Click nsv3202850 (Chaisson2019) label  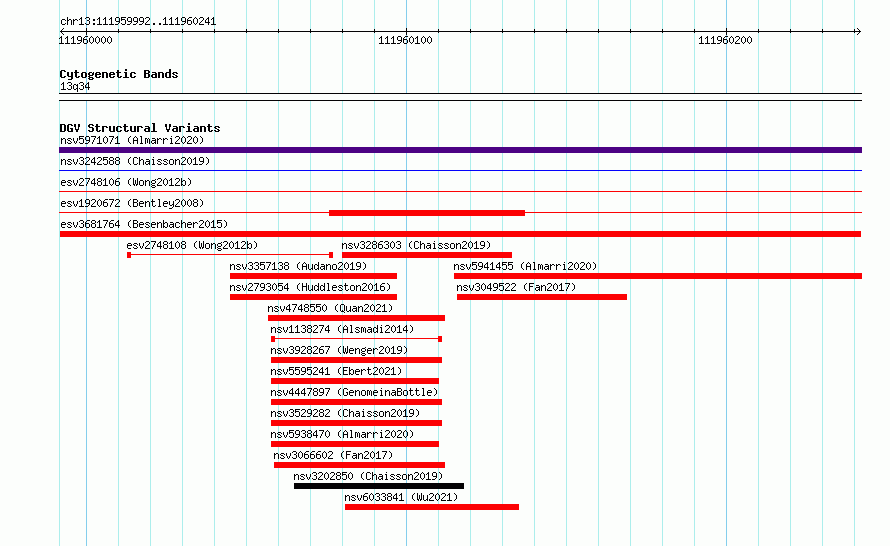coord(368,476)
